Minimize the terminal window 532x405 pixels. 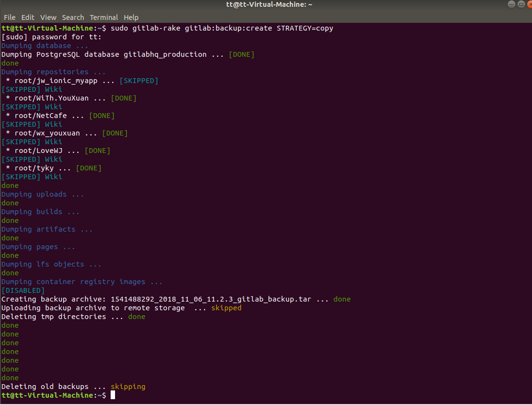511,4
